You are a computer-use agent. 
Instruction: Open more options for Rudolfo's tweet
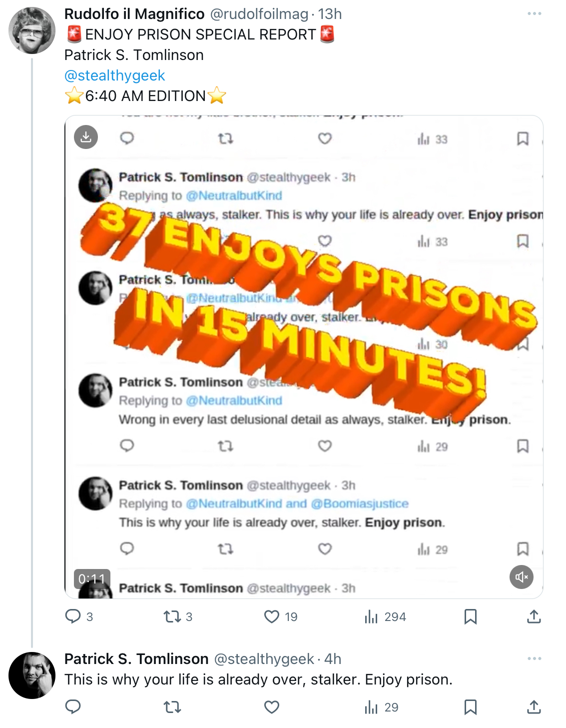(x=535, y=13)
